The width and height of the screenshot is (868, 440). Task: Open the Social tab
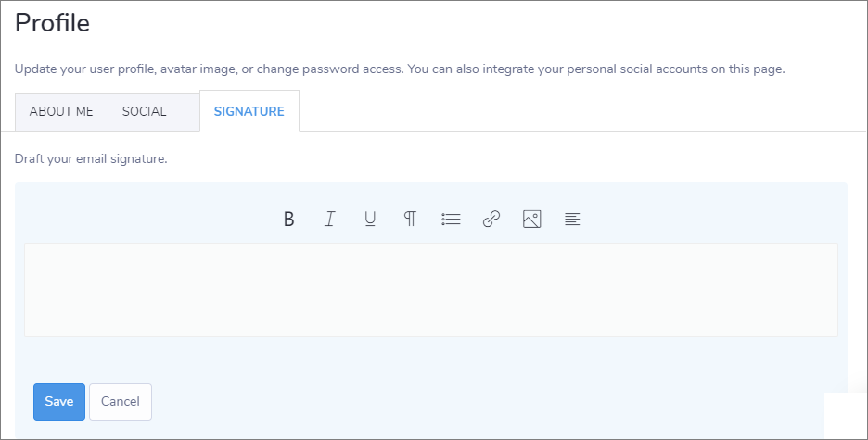pos(144,111)
